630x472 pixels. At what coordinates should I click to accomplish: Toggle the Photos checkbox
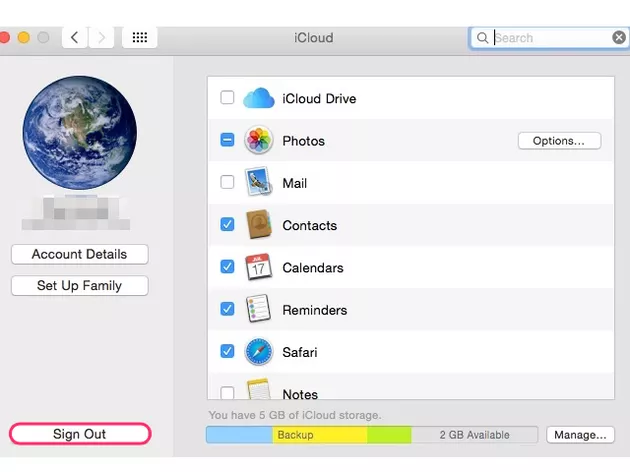[227, 140]
